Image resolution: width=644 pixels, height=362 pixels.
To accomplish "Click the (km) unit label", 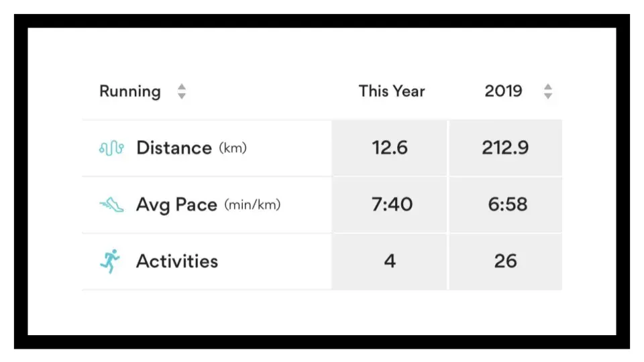I will coord(233,147).
